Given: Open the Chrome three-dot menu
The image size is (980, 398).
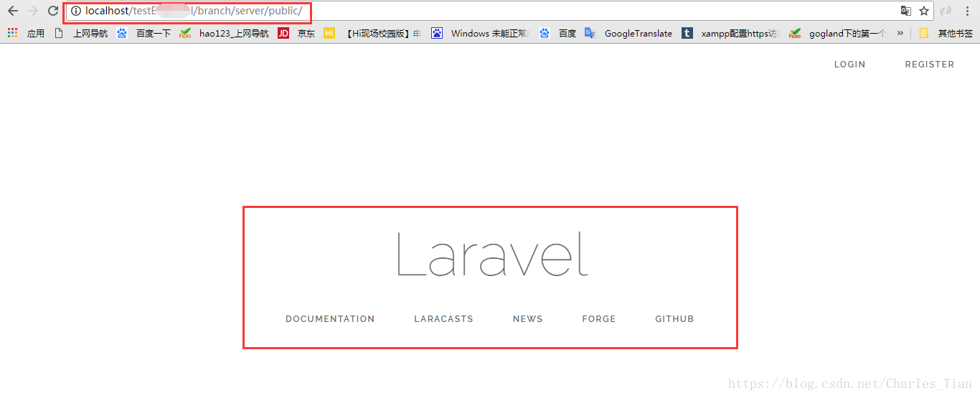Looking at the screenshot, I should pyautogui.click(x=966, y=11).
